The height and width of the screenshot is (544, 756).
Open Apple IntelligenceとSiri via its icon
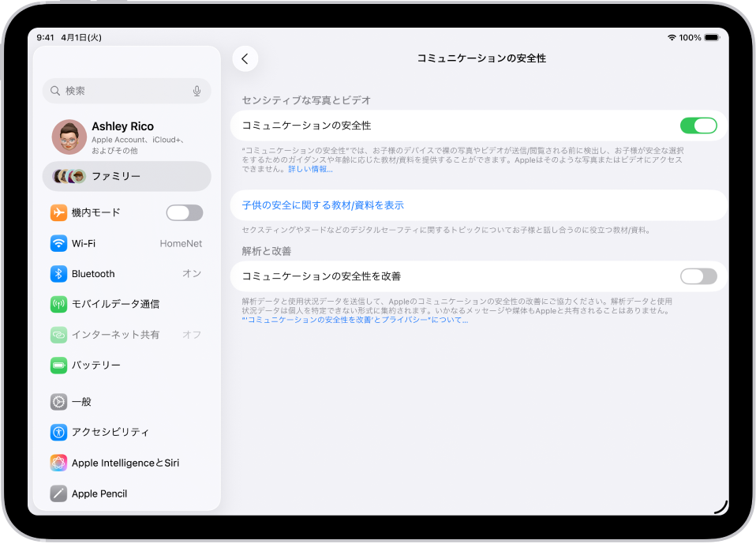(58, 463)
